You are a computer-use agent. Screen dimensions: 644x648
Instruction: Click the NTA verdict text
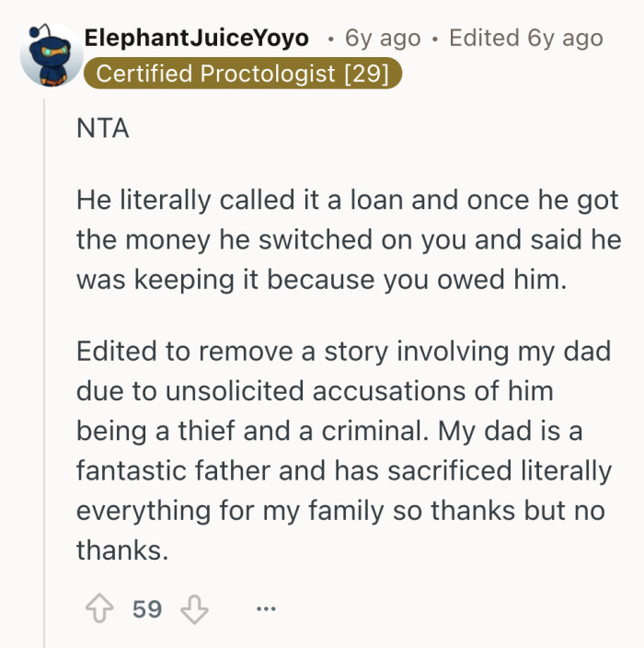[x=103, y=128]
